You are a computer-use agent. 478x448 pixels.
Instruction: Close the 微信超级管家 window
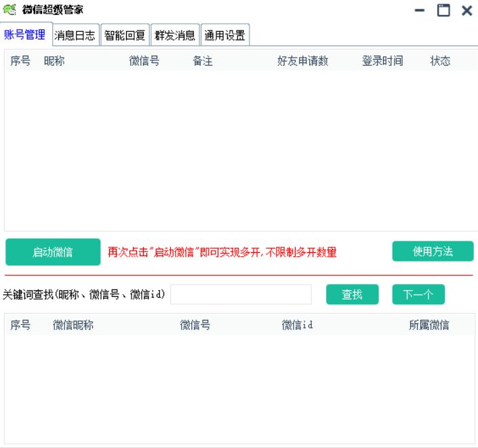point(466,10)
